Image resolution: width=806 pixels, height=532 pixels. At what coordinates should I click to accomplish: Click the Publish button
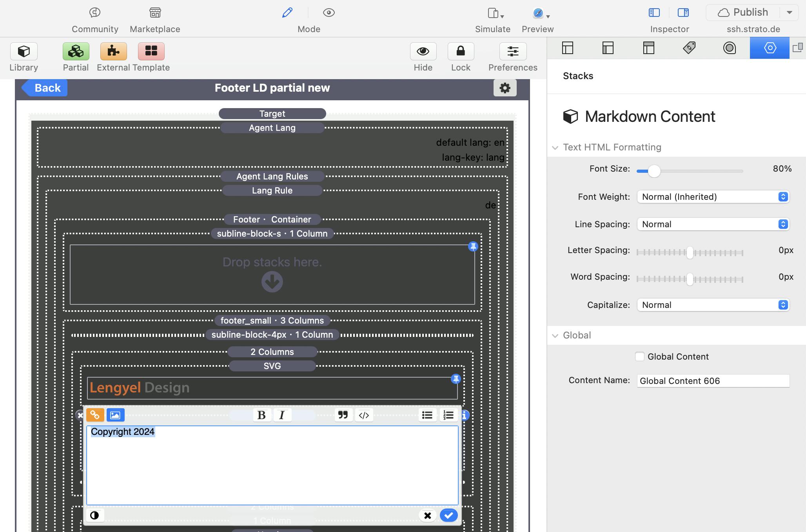tap(743, 13)
